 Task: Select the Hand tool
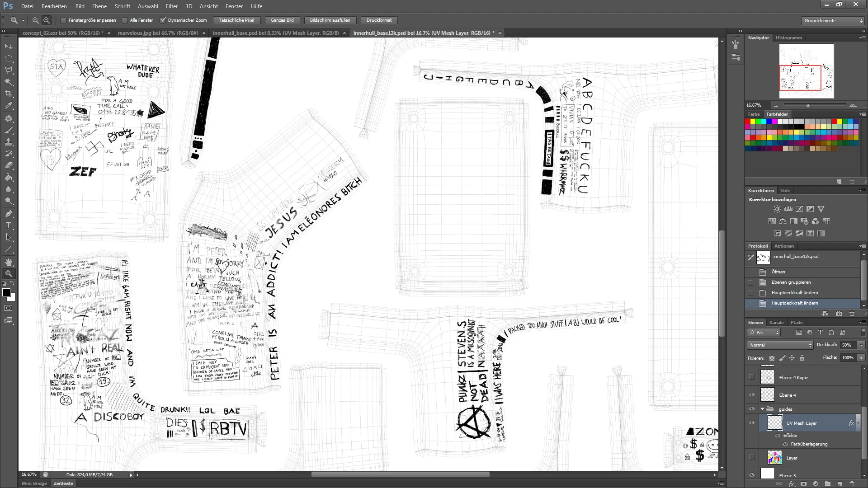click(x=9, y=262)
